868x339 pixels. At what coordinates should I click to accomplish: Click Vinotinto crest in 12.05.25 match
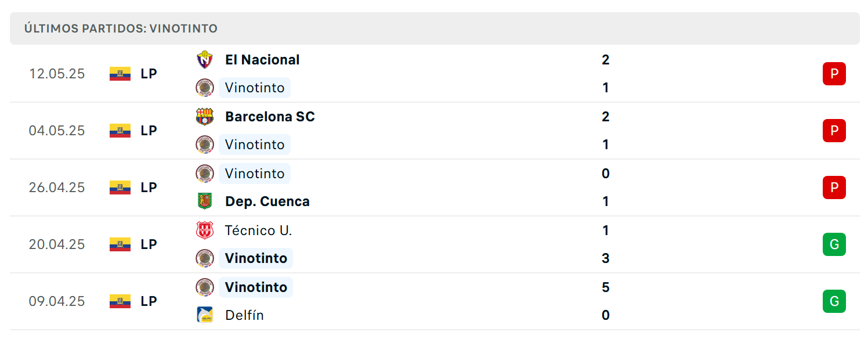[x=204, y=88]
